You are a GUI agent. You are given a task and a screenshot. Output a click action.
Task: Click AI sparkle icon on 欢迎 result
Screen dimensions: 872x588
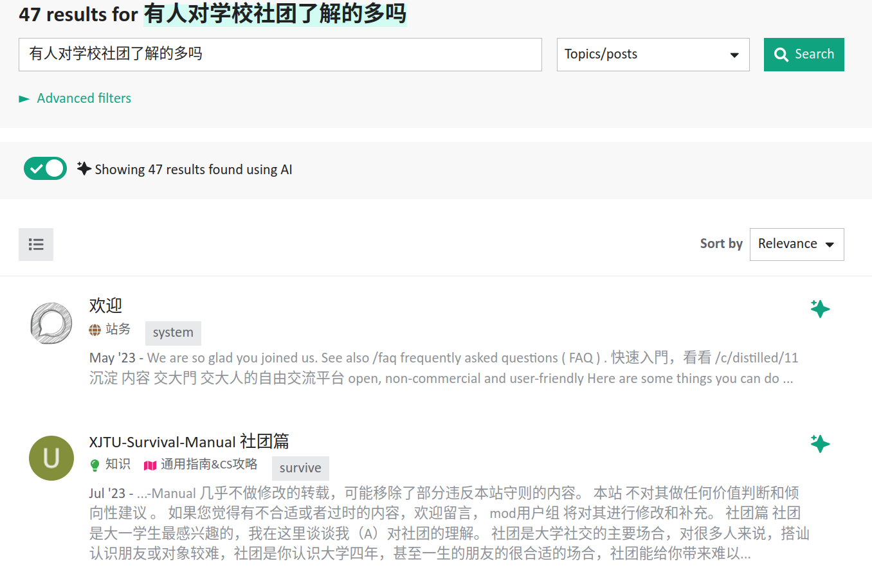(820, 309)
